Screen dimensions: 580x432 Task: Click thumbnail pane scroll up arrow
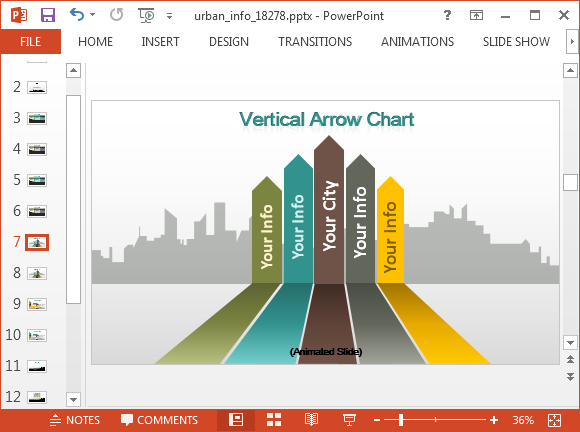click(73, 70)
